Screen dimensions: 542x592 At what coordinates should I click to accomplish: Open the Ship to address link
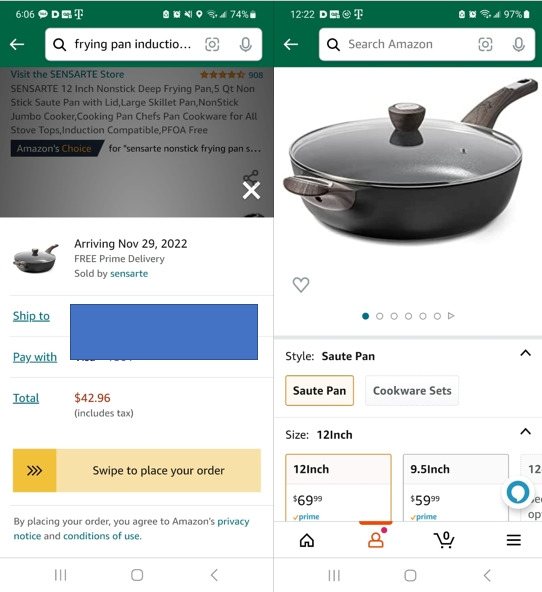pyautogui.click(x=31, y=316)
